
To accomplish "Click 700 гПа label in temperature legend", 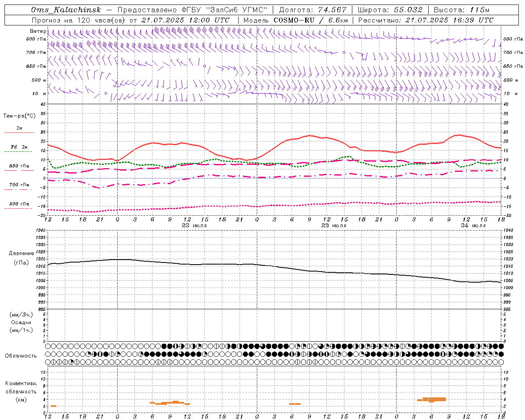I will point(19,185).
